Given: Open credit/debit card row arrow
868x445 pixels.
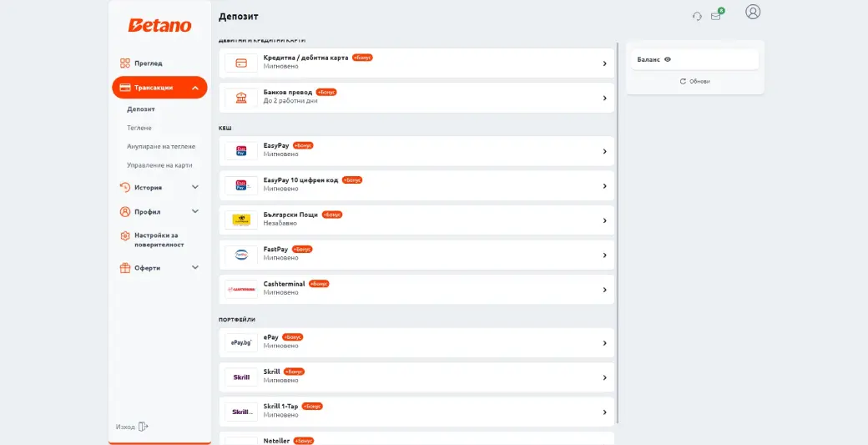Looking at the screenshot, I should [x=605, y=63].
